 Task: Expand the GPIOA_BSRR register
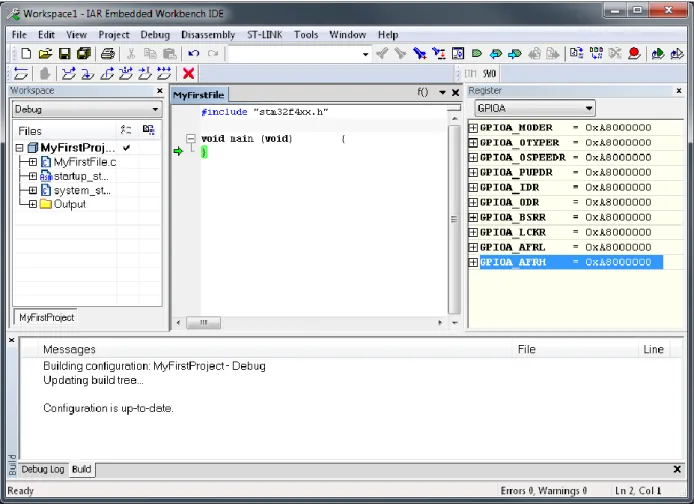[473, 217]
